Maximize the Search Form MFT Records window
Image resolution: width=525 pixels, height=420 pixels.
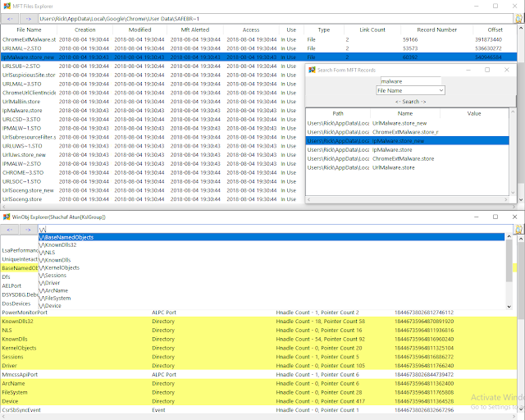(487, 70)
